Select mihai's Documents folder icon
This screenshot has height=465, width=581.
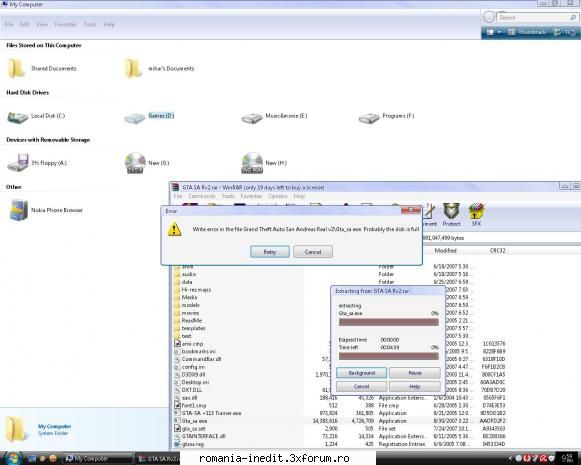[133, 69]
